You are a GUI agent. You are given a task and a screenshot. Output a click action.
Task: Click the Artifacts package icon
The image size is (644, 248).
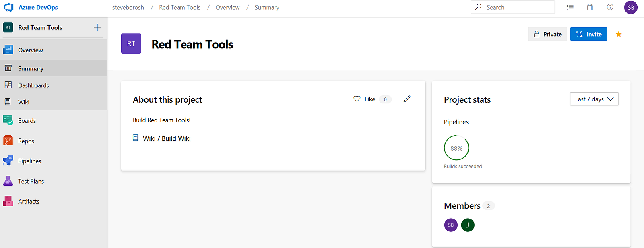[x=8, y=201]
